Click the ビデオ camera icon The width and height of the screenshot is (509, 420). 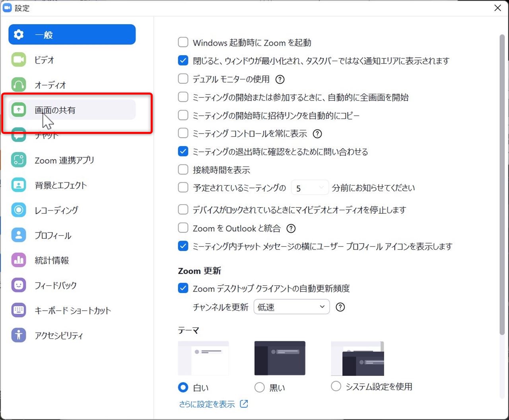point(19,60)
